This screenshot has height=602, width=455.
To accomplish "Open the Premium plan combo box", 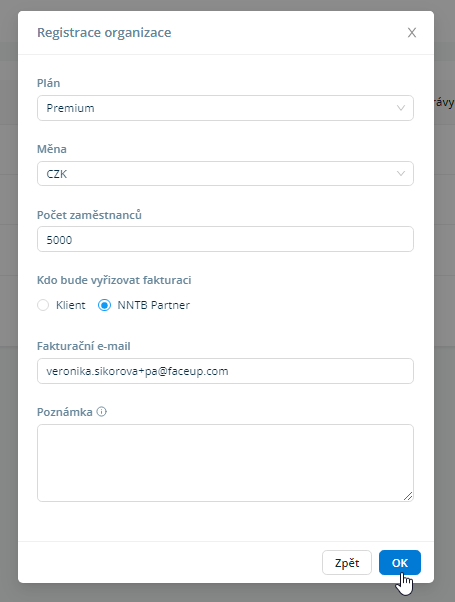I will (225, 108).
